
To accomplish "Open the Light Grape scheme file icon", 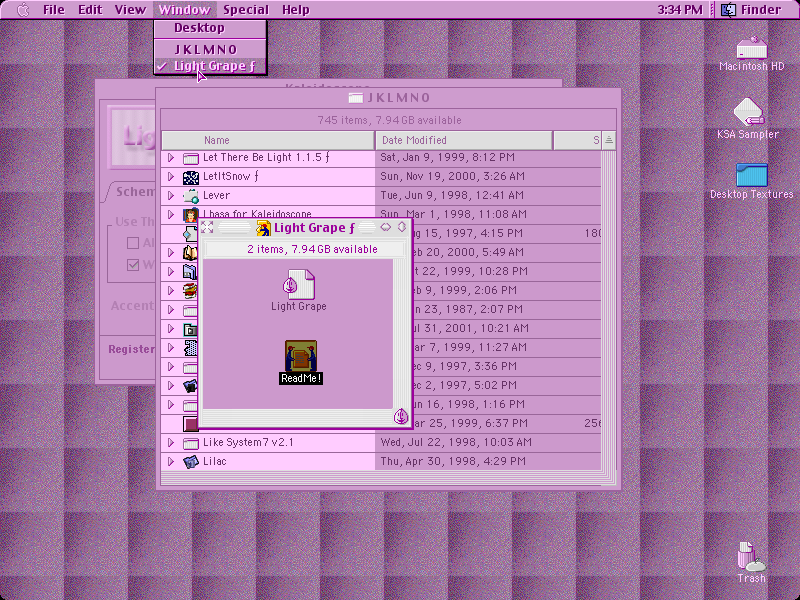I will pyautogui.click(x=299, y=284).
